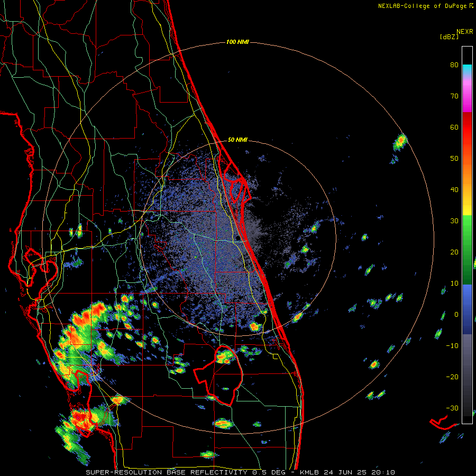Click the 0 dBZ scale value
The image size is (476, 476).
pos(456,315)
